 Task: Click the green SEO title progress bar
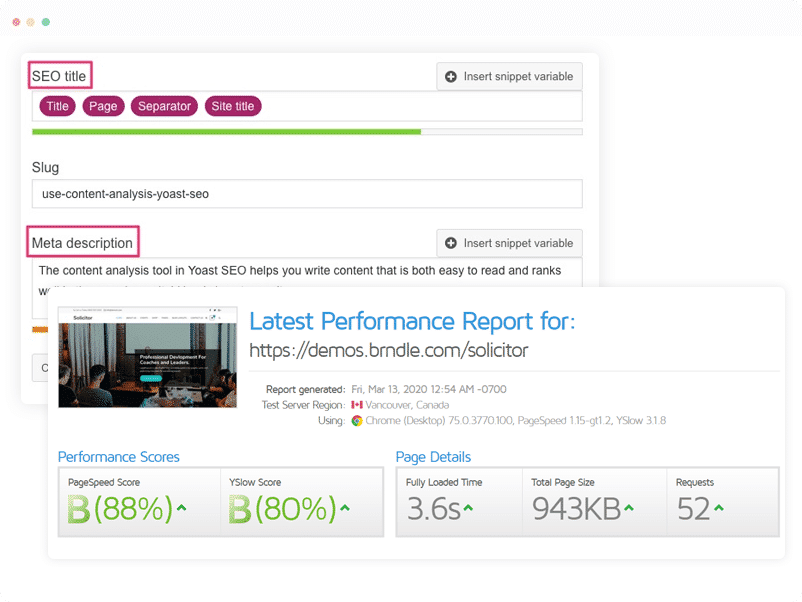point(226,132)
